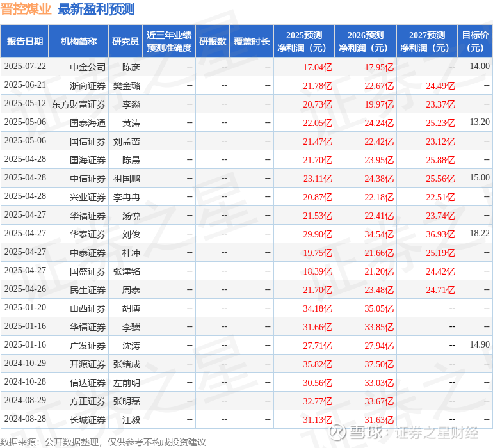The height and width of the screenshot is (448, 493).
Task: Click analyst name 李冉冉
Action: (127, 197)
